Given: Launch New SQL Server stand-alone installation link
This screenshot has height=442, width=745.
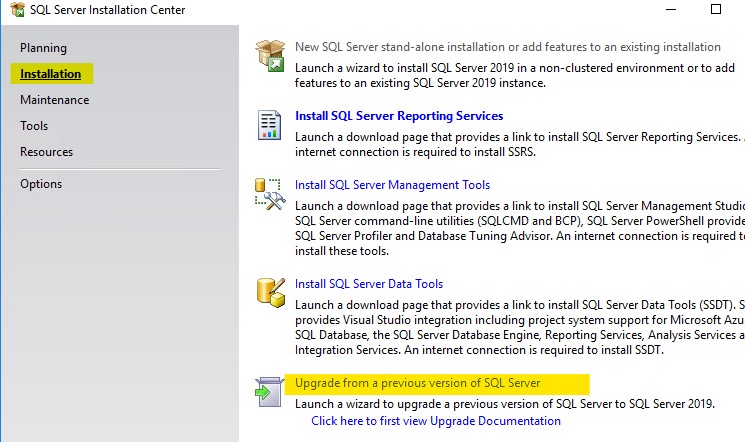Looking at the screenshot, I should tap(507, 47).
